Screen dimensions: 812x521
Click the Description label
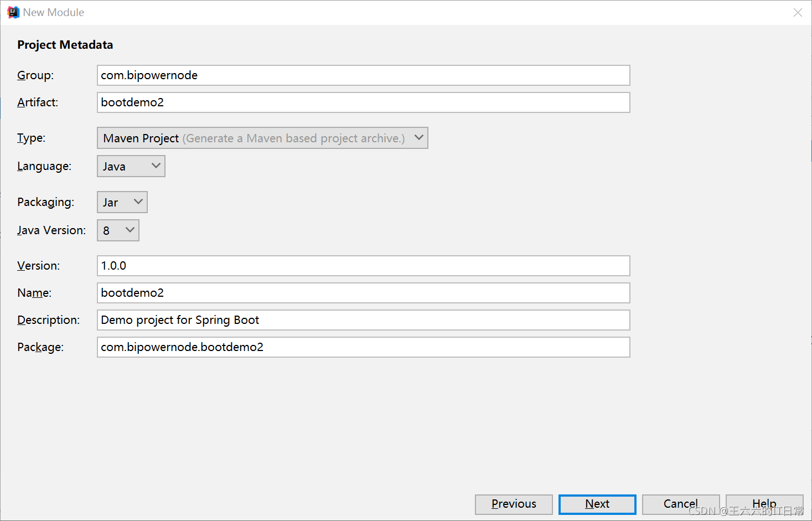48,320
